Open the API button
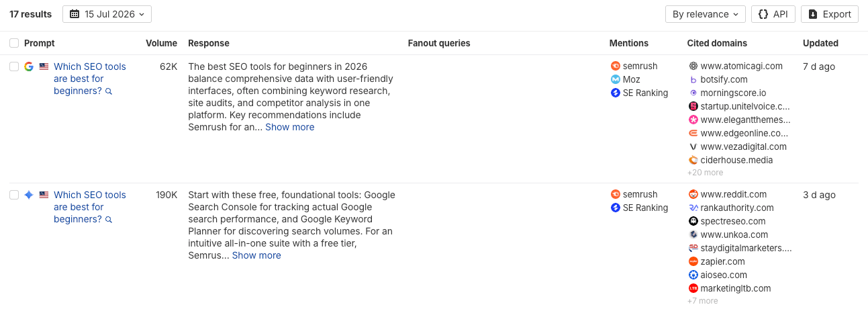 click(773, 14)
